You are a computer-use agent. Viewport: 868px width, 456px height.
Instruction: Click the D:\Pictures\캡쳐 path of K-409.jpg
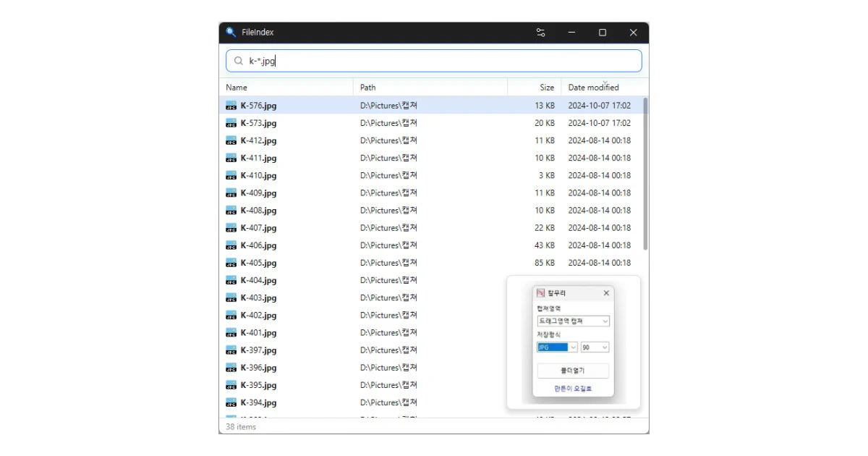point(389,193)
